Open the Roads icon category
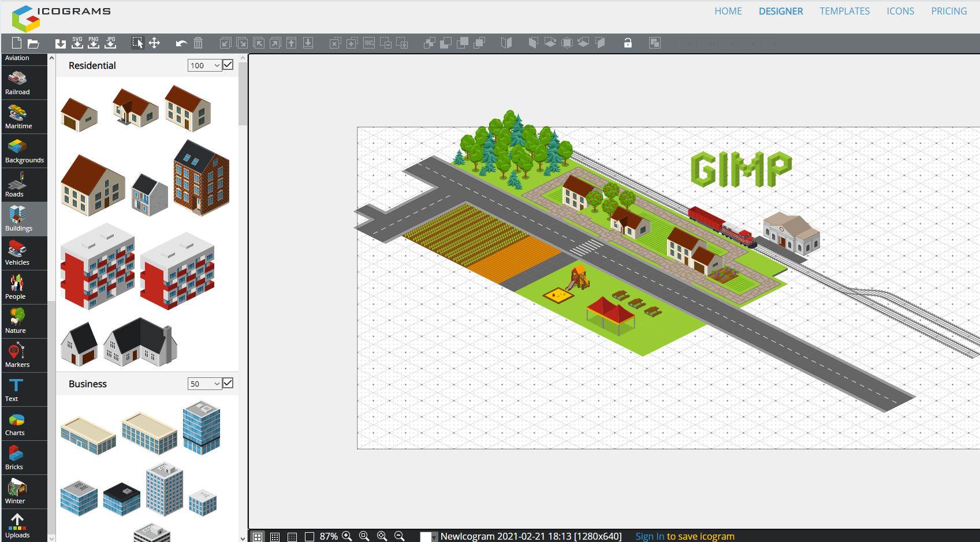This screenshot has height=542, width=980. (24, 185)
